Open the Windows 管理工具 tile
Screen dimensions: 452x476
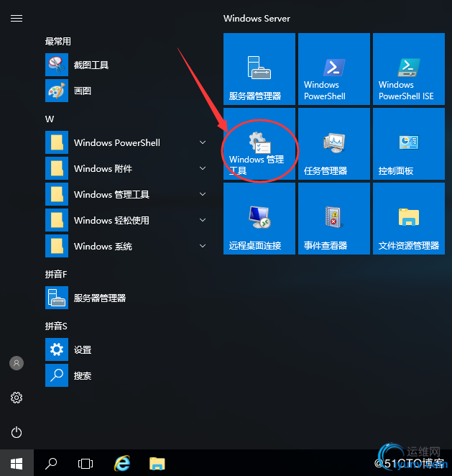(x=259, y=144)
